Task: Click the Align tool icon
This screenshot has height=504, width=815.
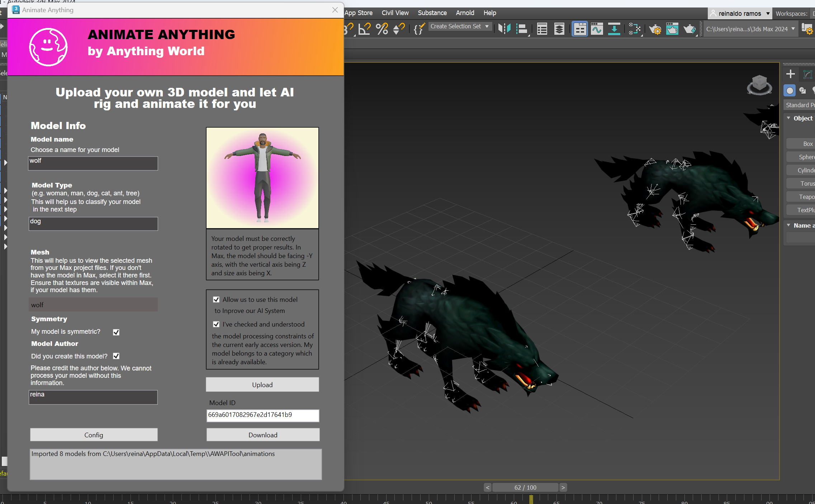Action: (x=522, y=29)
